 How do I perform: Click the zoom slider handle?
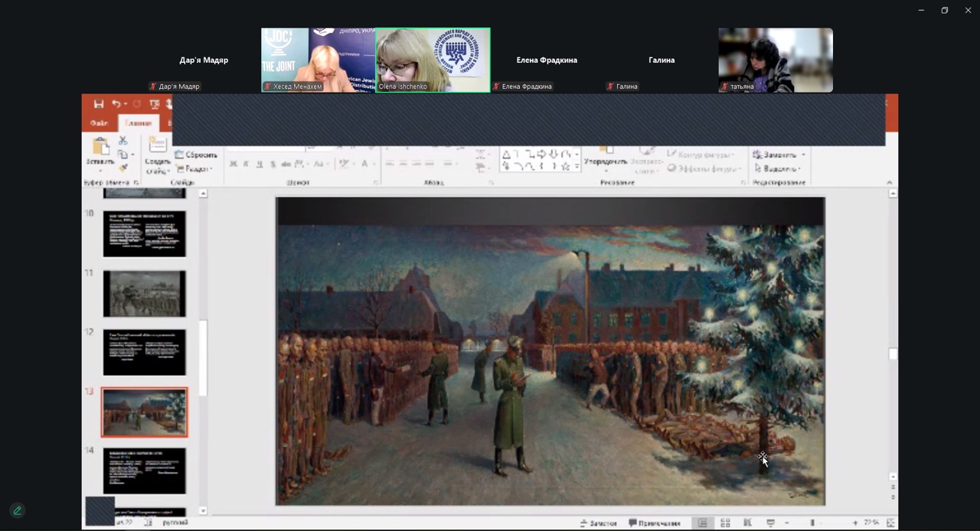[812, 523]
